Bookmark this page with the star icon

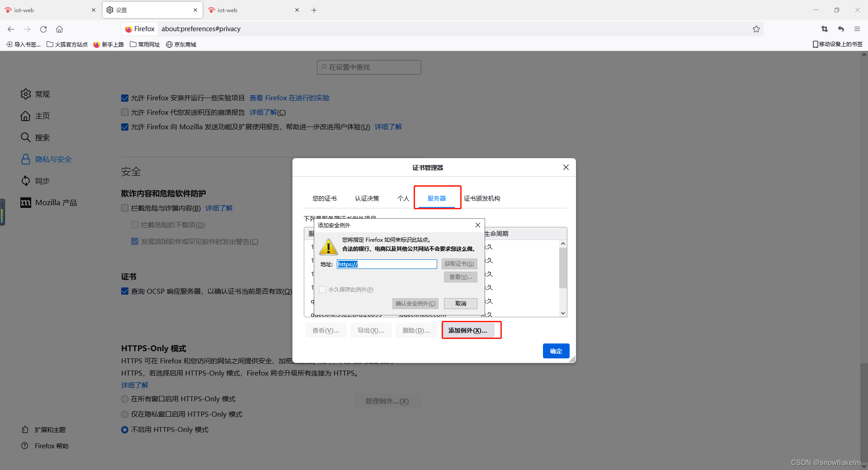(x=756, y=29)
